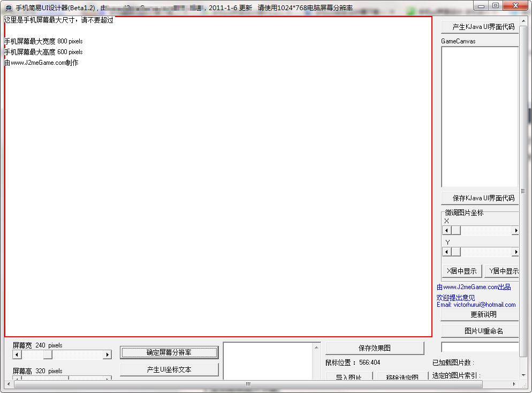Click the X slider's left arrow
The image size is (532, 393).
click(446, 230)
